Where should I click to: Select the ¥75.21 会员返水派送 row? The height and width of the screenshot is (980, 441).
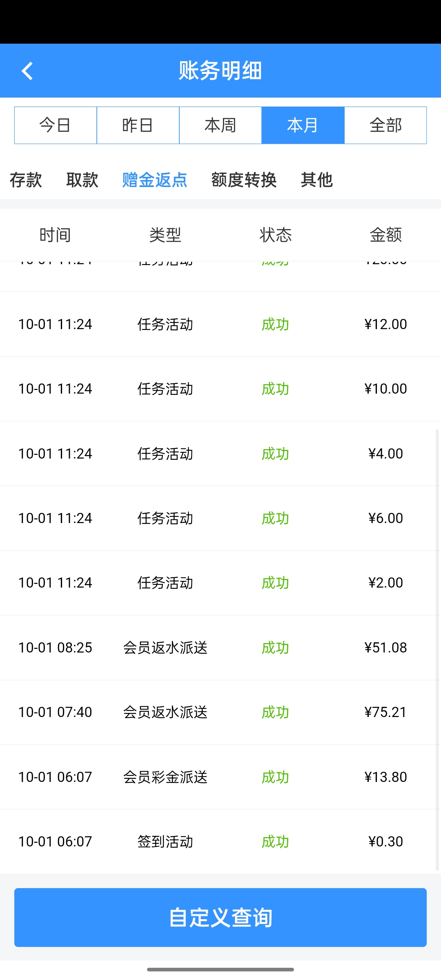[220, 712]
